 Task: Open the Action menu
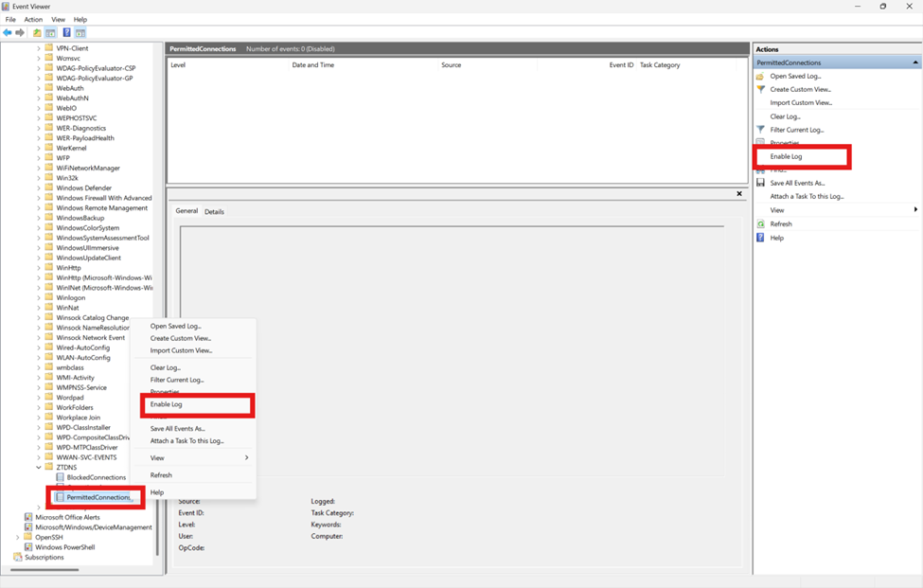tap(33, 19)
